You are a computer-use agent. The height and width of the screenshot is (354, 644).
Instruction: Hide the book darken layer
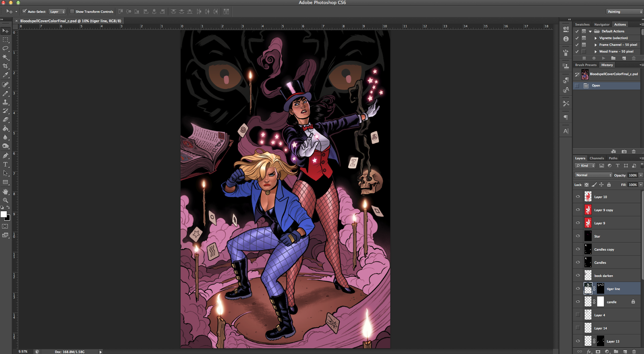(578, 276)
